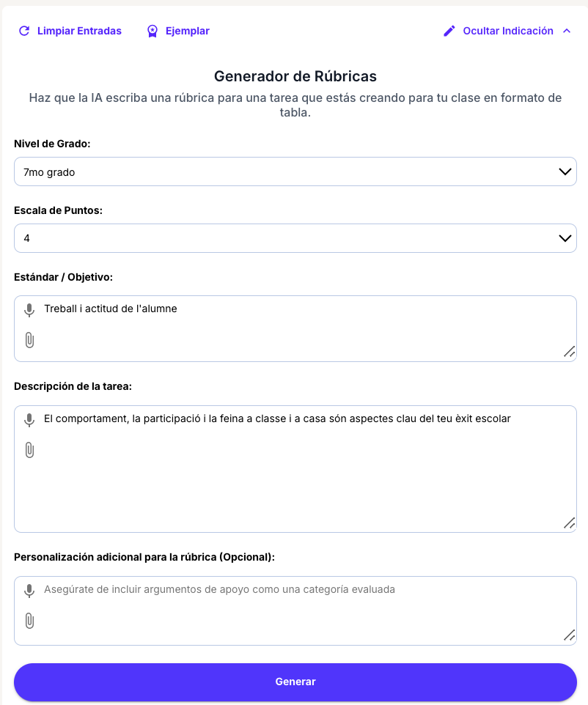Click microphone icon in Descripción de la tarea

tap(29, 420)
